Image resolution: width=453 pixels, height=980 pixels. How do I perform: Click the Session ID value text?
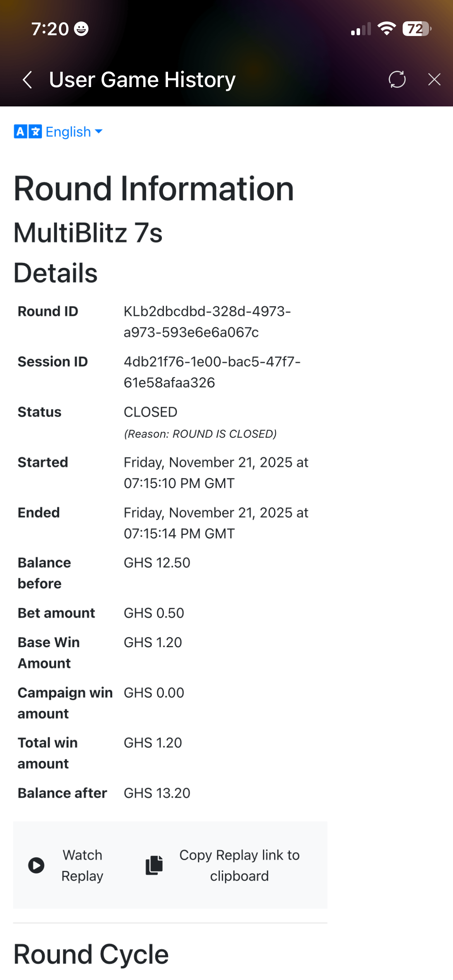click(212, 372)
